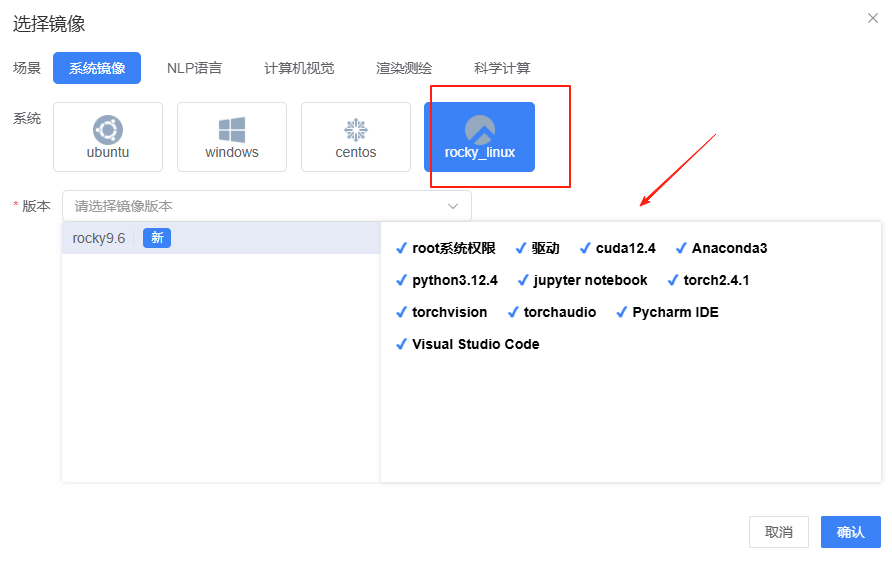Switch to the 系统镜像 tab

[97, 68]
